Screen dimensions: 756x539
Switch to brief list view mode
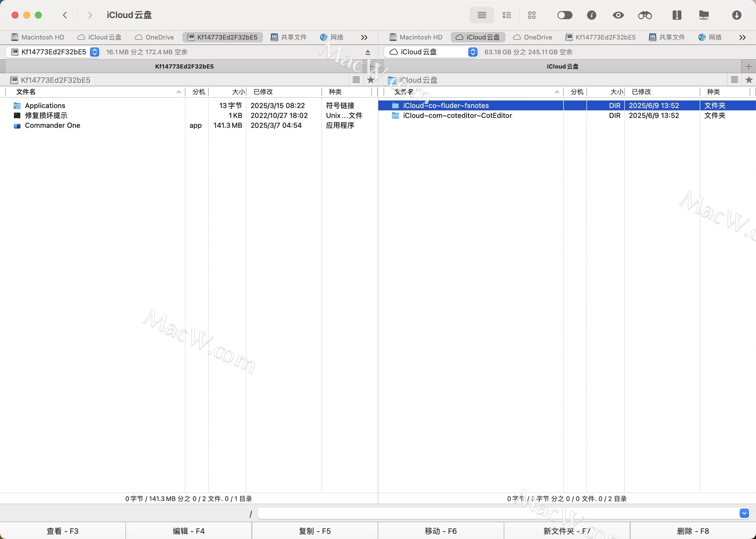click(507, 15)
